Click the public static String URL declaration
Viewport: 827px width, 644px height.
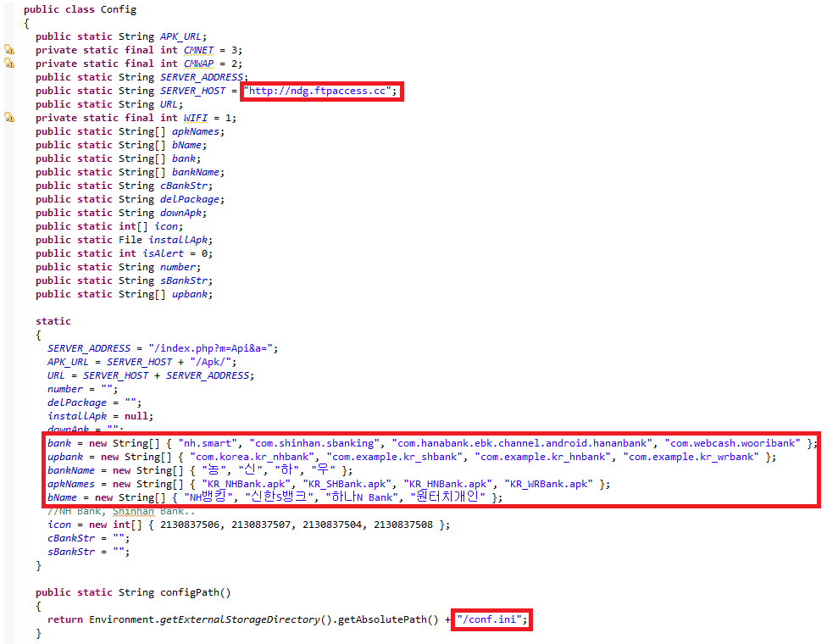109,104
